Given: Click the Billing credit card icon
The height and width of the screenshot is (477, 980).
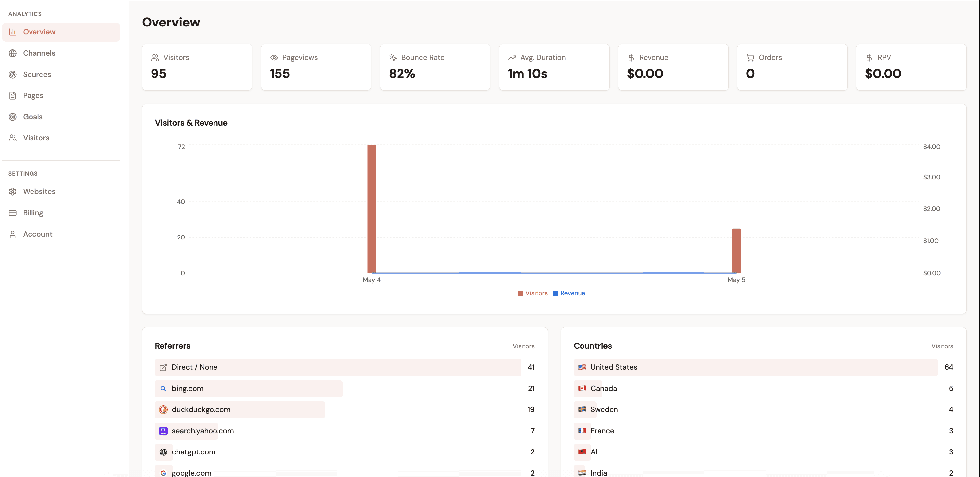Looking at the screenshot, I should click(x=13, y=213).
